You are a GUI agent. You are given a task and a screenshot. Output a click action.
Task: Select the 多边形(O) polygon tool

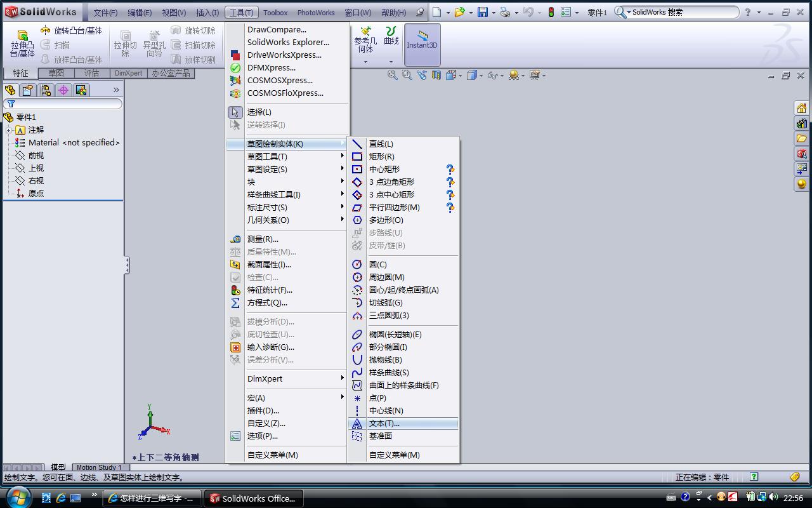coord(403,220)
